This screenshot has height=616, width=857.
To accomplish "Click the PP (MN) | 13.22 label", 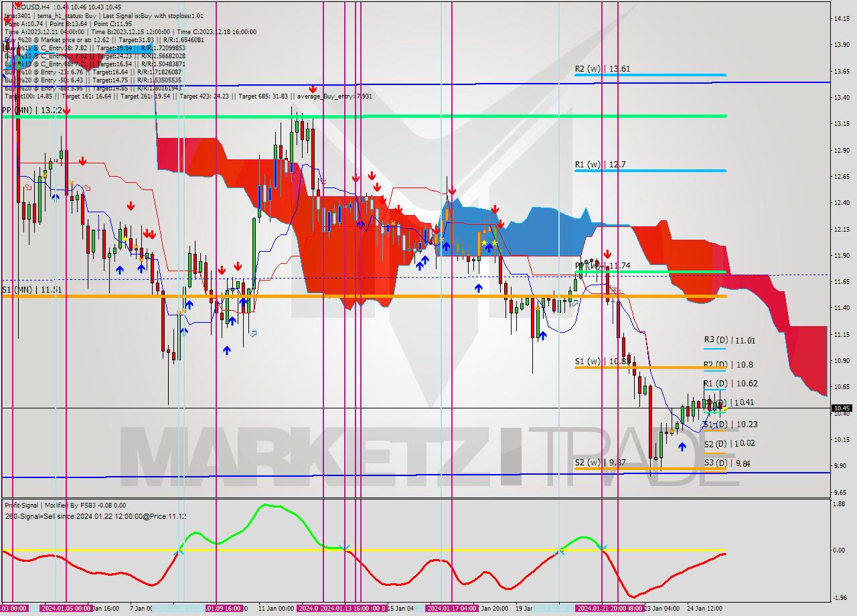I will (x=32, y=110).
